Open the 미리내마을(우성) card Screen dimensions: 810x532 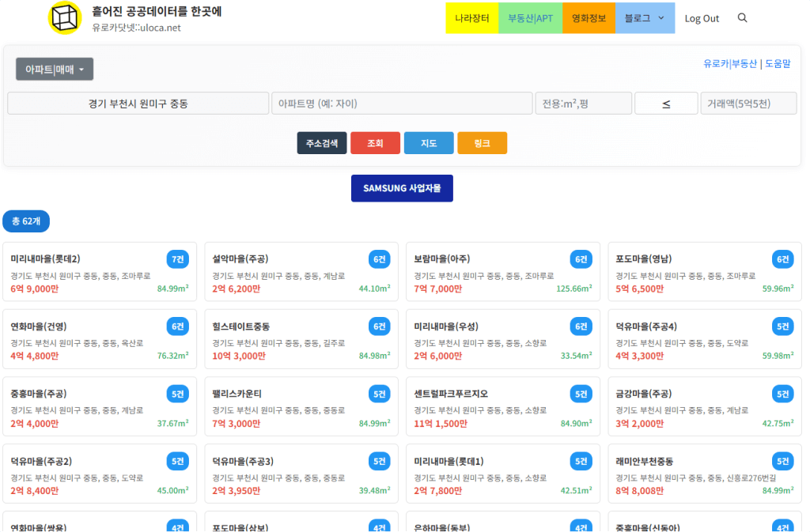coord(503,339)
